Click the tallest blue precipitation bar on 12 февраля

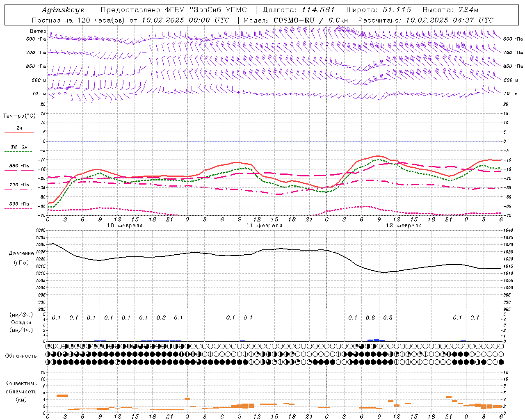point(376,340)
